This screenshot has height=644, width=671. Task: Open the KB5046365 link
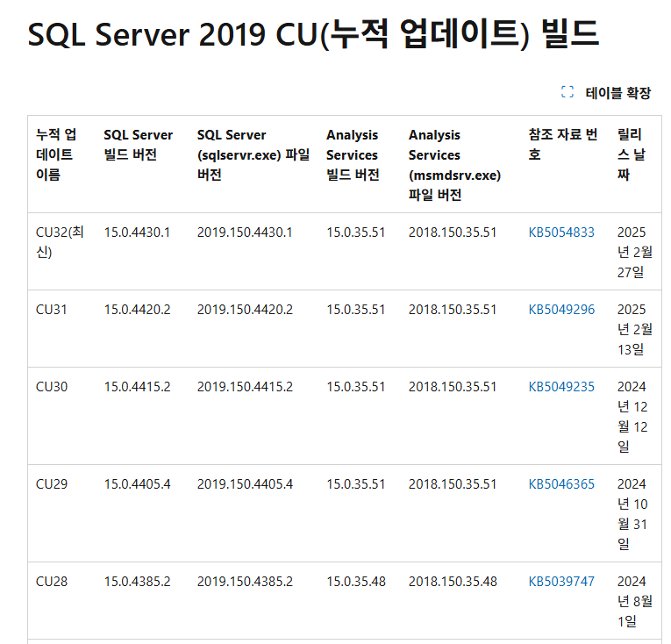561,484
